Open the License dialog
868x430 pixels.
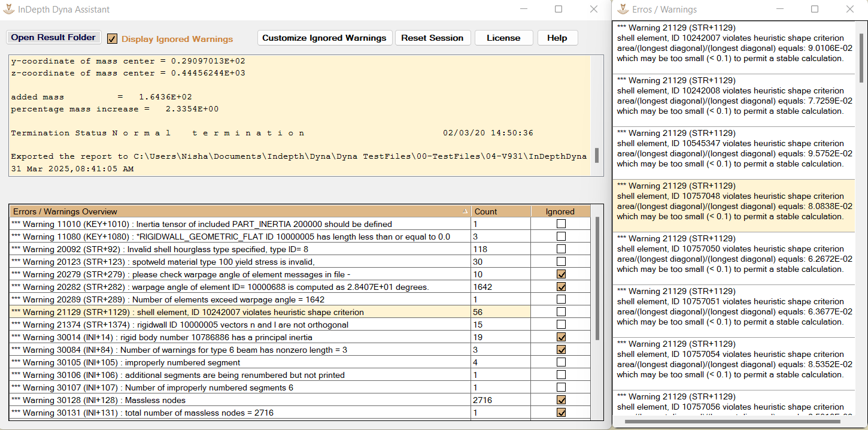coord(503,38)
